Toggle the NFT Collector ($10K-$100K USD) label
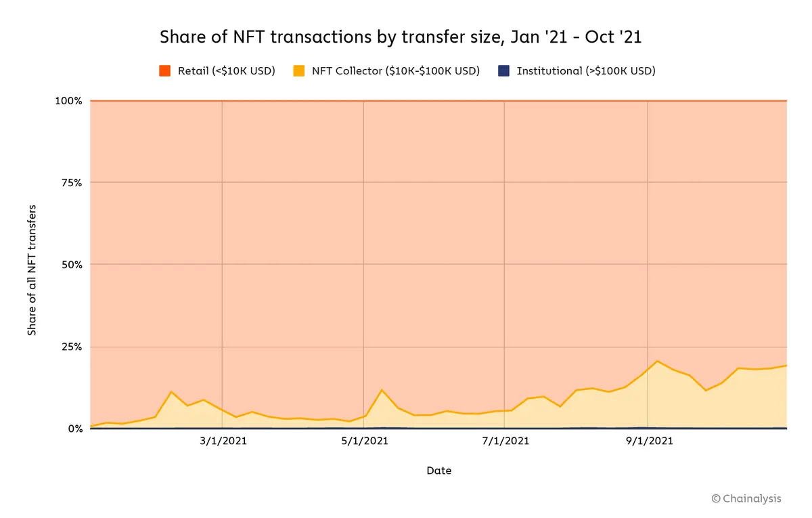The height and width of the screenshot is (518, 812). click(x=394, y=70)
